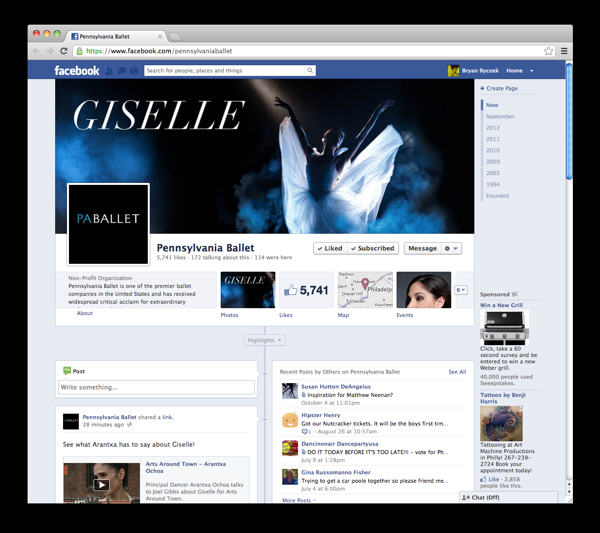Click Susan Hutton DeAngelus's avatar

(290, 391)
